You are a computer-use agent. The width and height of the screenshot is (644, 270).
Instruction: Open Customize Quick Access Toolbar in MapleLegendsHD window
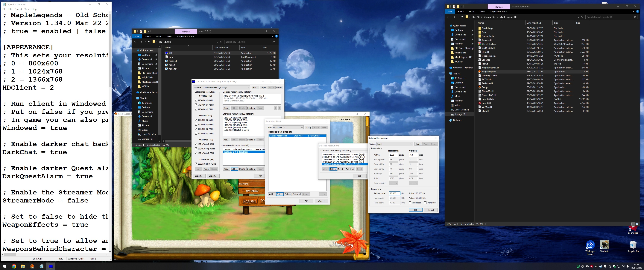coord(461,7)
